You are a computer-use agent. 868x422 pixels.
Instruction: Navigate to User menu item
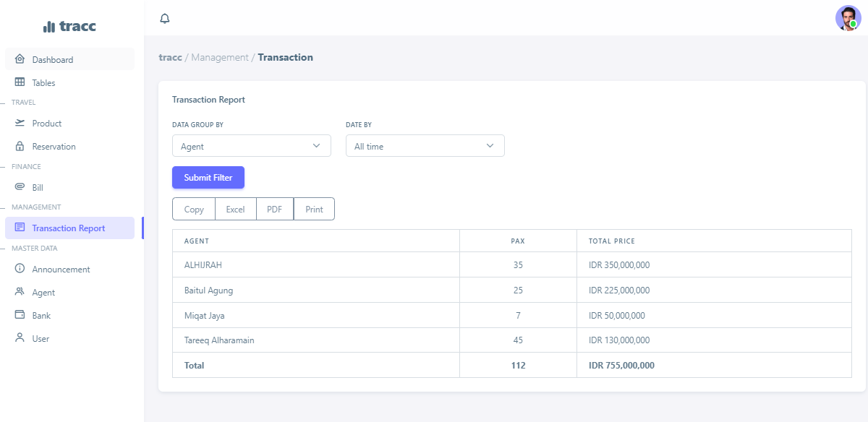coord(41,339)
